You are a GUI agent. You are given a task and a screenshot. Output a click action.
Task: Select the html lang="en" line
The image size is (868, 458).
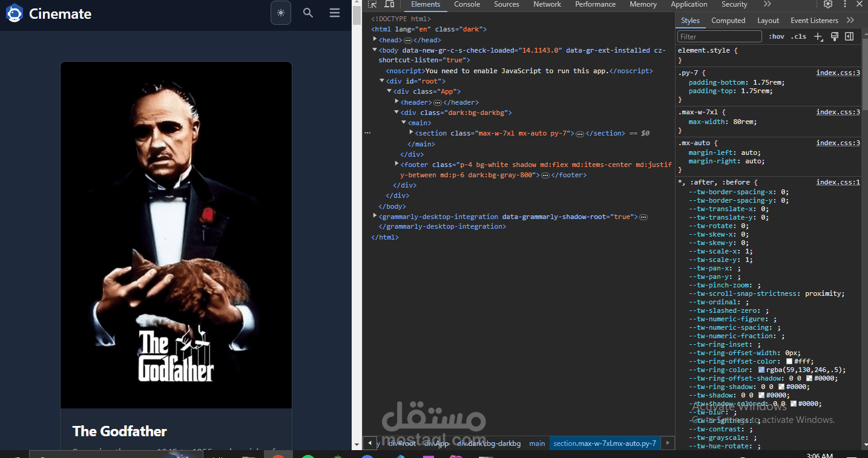pyautogui.click(x=429, y=29)
